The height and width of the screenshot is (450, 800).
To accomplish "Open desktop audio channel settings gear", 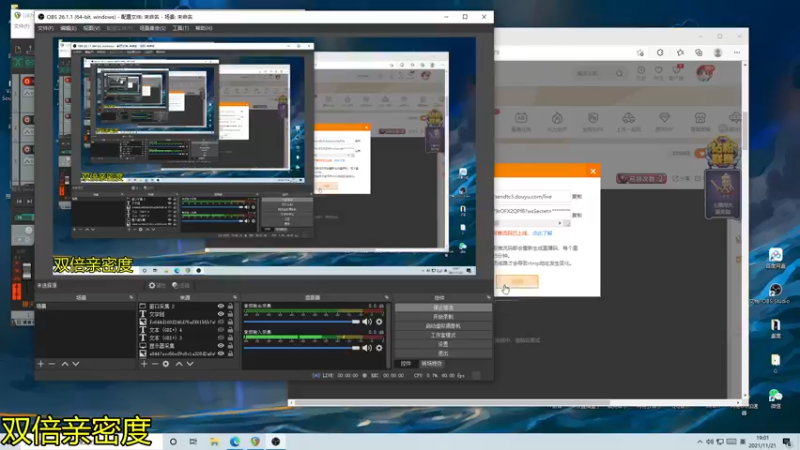I will pyautogui.click(x=379, y=322).
